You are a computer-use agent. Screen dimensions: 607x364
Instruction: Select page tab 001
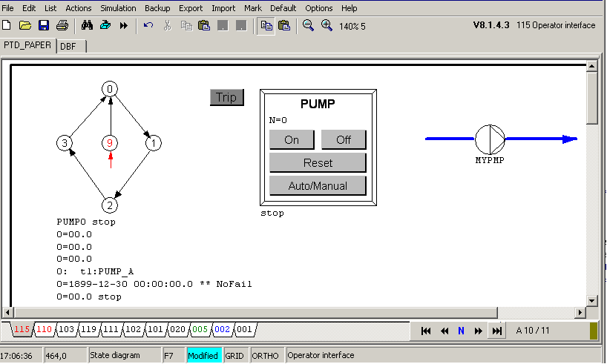[x=244, y=330]
